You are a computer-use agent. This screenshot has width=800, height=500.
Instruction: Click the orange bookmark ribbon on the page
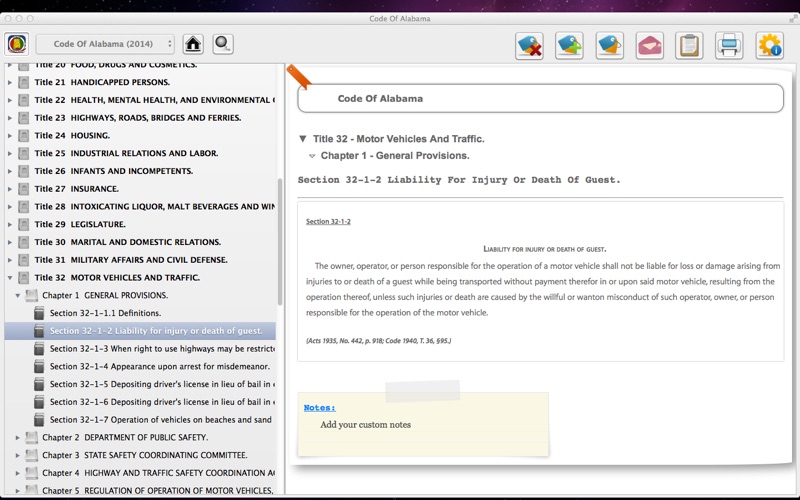pos(299,77)
